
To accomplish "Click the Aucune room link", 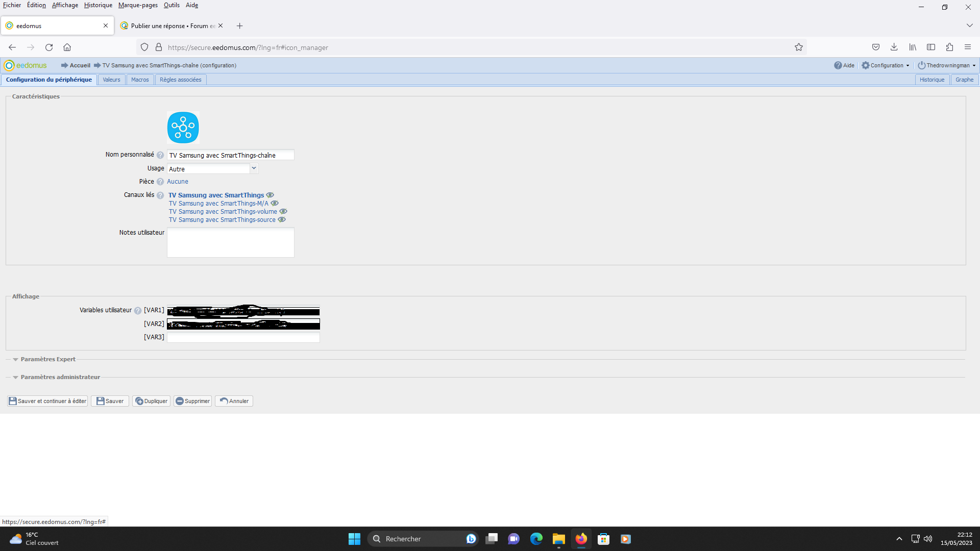I will point(178,182).
